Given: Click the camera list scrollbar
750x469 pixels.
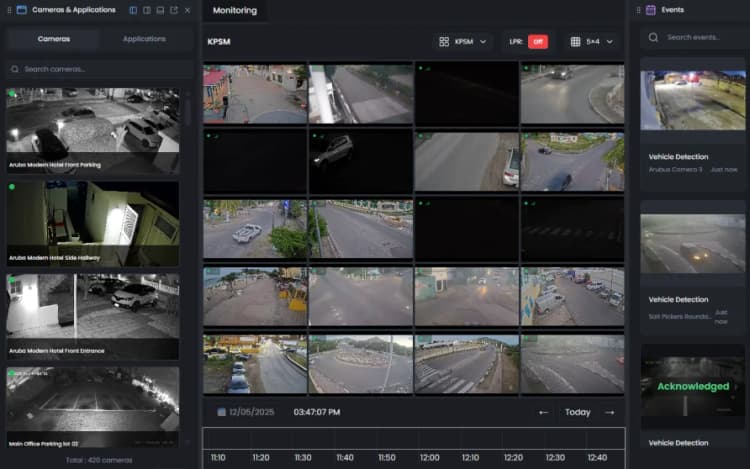Looking at the screenshot, I should pos(188,111).
